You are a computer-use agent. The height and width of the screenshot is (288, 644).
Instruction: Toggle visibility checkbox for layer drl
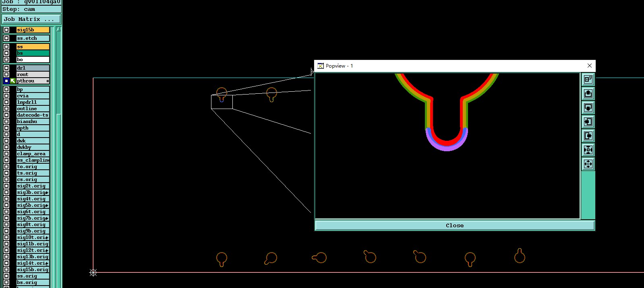6,68
